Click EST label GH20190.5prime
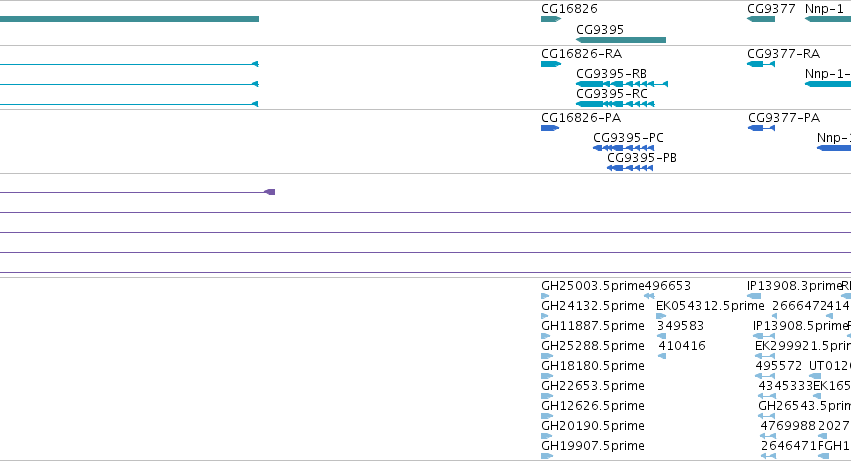 593,425
